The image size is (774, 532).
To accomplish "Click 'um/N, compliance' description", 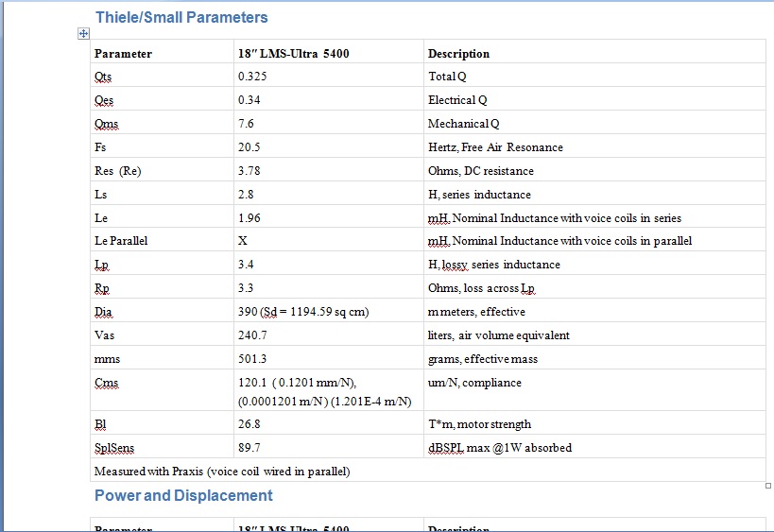I will pyautogui.click(x=474, y=383).
